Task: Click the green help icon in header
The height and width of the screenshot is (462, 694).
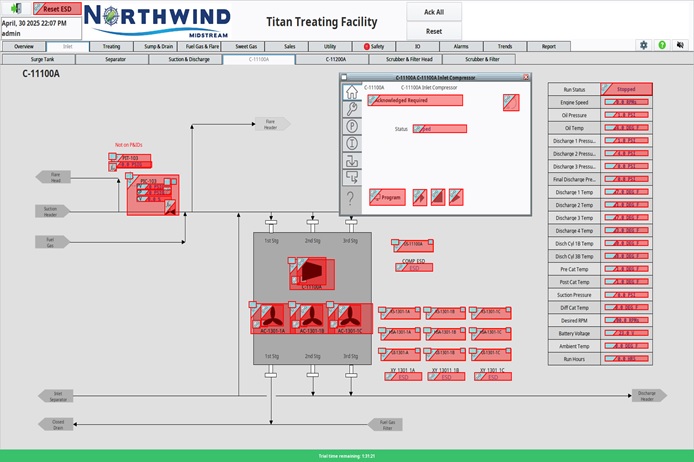Action: [x=662, y=46]
